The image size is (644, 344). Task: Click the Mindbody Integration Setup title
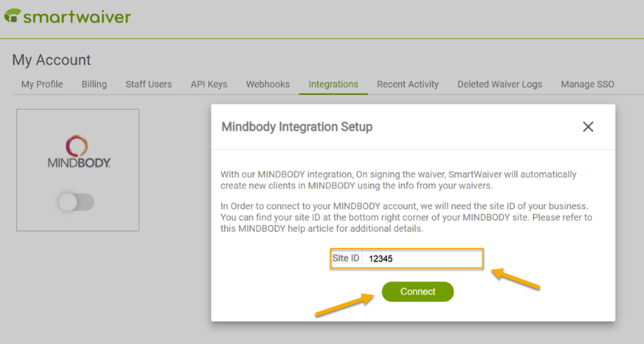pyautogui.click(x=297, y=127)
